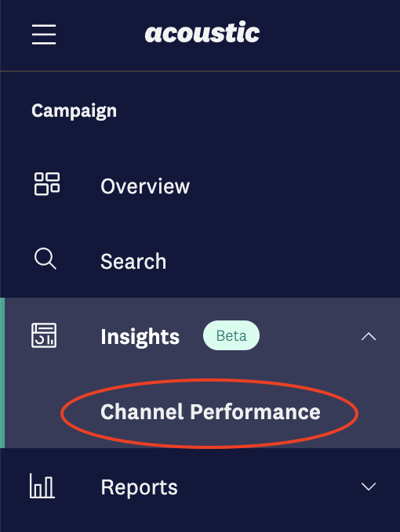Viewport: 400px width, 532px height.
Task: Open the hamburger navigation menu
Action: tap(44, 34)
